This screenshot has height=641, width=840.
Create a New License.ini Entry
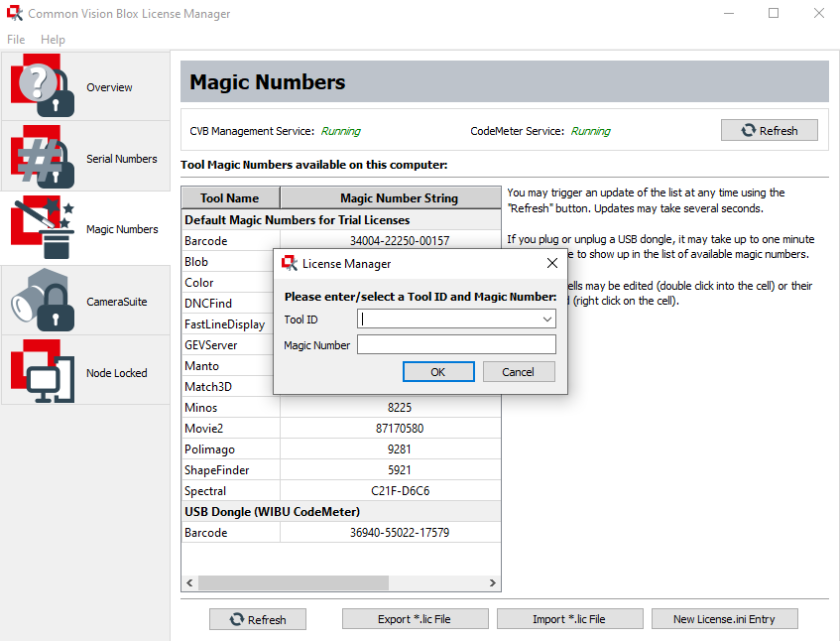724,619
